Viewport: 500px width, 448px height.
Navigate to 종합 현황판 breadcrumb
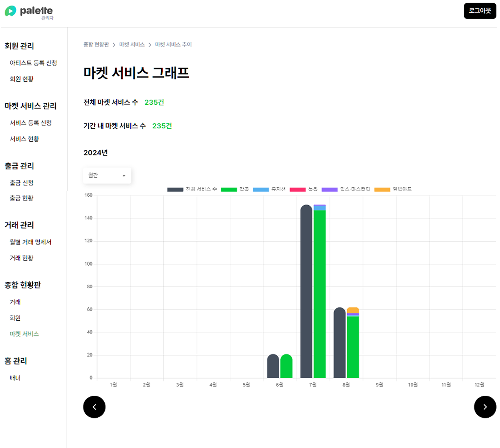point(96,45)
